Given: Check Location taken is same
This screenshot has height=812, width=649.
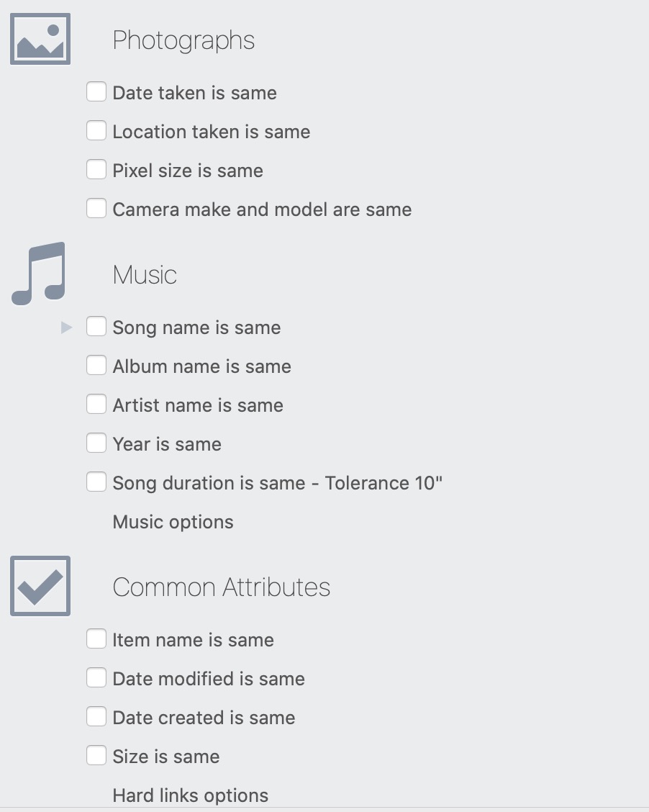Looking at the screenshot, I should (96, 130).
